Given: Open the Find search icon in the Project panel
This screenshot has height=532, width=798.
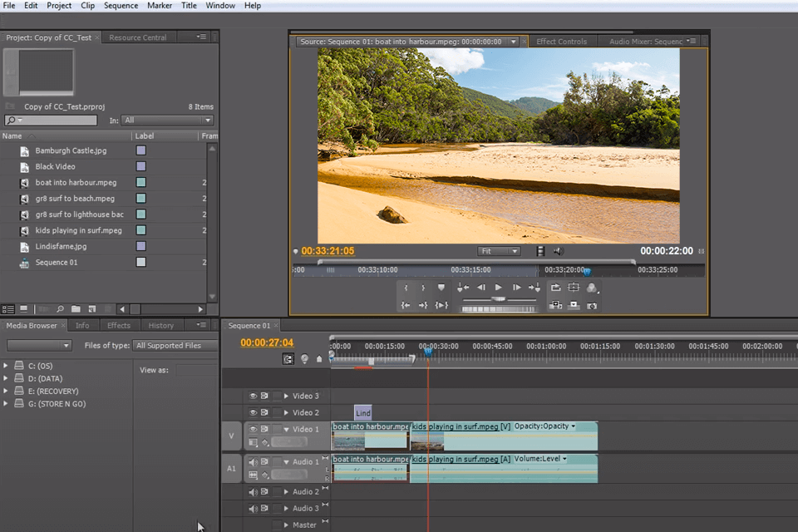Looking at the screenshot, I should pos(61,308).
